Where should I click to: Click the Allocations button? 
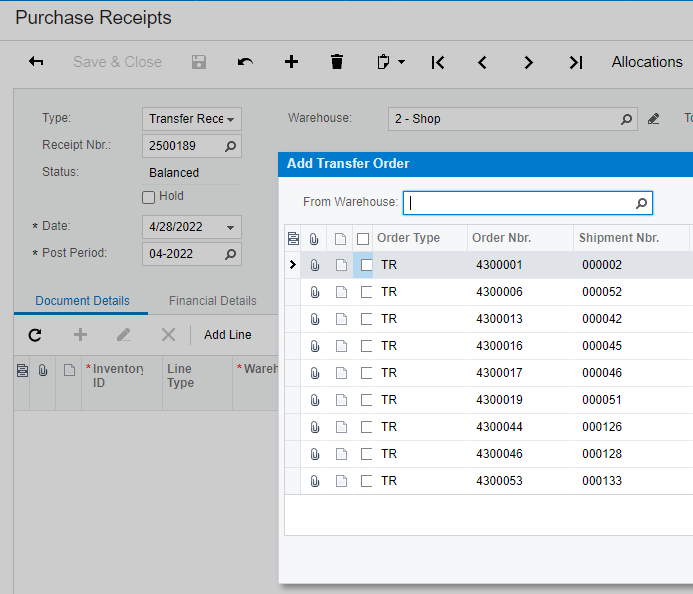647,62
